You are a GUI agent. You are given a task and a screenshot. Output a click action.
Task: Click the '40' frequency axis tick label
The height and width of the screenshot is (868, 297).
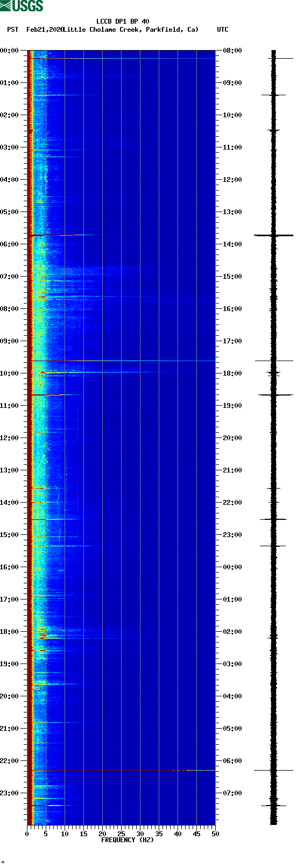[178, 834]
